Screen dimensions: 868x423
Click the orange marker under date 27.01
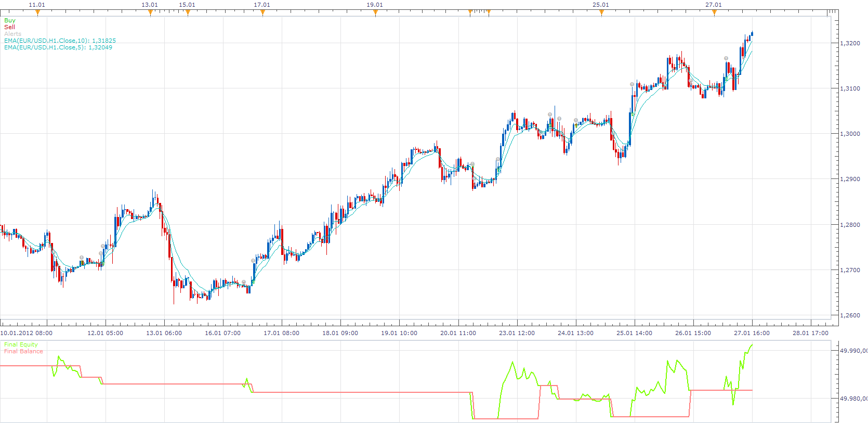click(714, 12)
